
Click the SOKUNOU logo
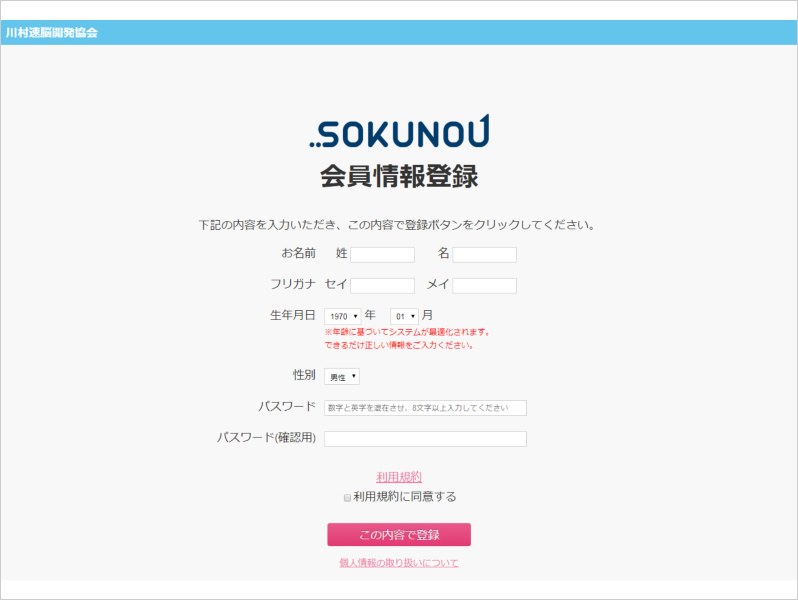pyautogui.click(x=400, y=132)
